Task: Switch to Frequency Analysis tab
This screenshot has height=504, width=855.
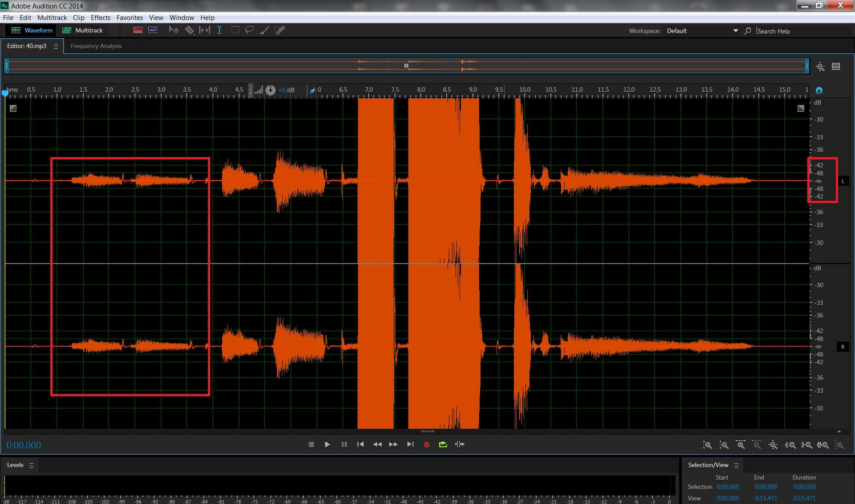Action: pos(96,46)
